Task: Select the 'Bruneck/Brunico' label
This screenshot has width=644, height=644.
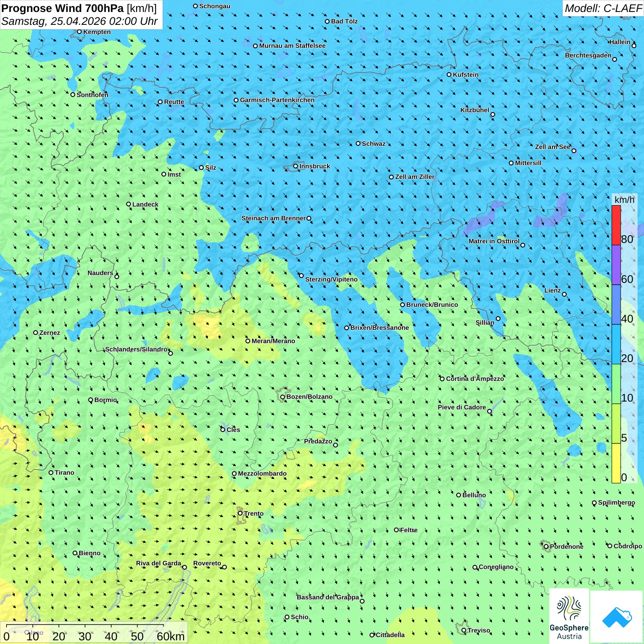Action: click(x=432, y=305)
